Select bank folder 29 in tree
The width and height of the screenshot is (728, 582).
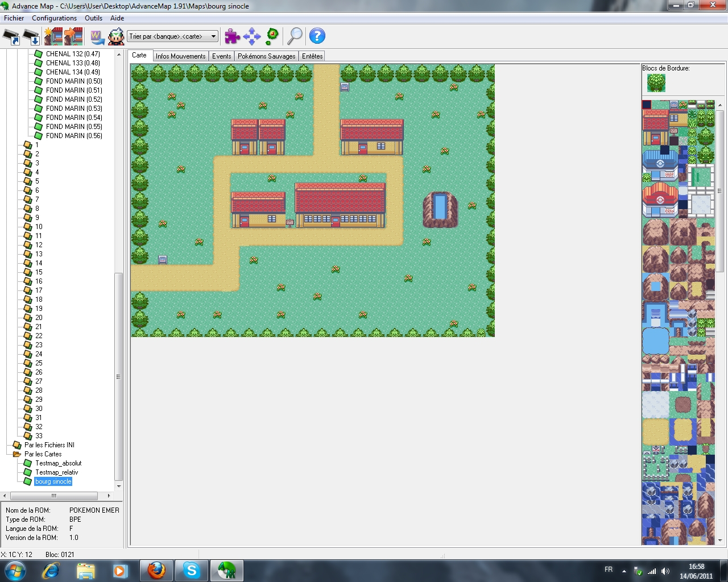[x=39, y=400]
